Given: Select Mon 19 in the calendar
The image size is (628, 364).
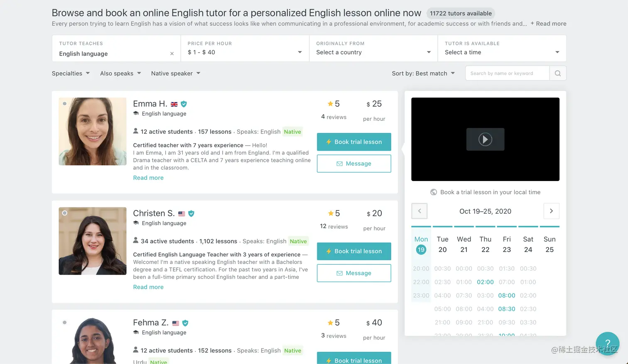Looking at the screenshot, I should click(x=421, y=244).
